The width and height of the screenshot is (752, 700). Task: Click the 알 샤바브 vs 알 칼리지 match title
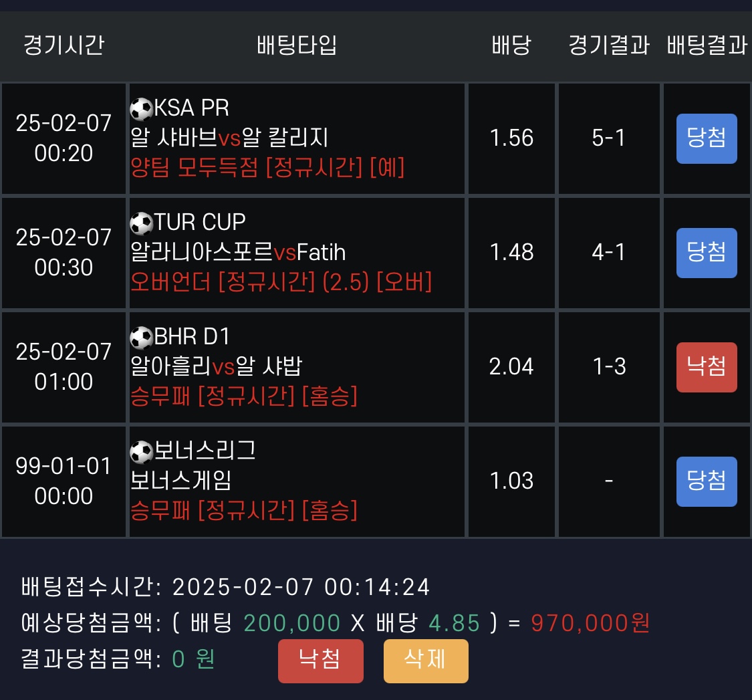(x=230, y=138)
